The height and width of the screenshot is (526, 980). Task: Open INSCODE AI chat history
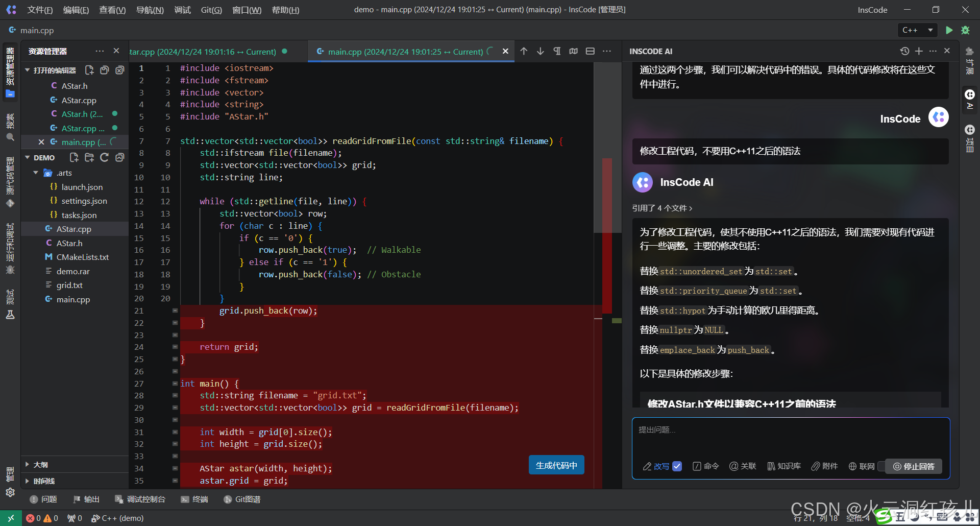[x=904, y=51]
